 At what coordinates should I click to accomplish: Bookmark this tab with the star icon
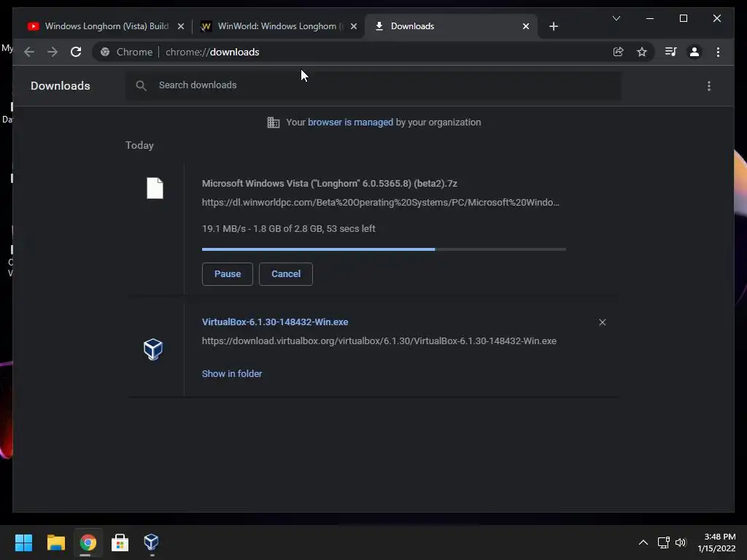pos(642,52)
